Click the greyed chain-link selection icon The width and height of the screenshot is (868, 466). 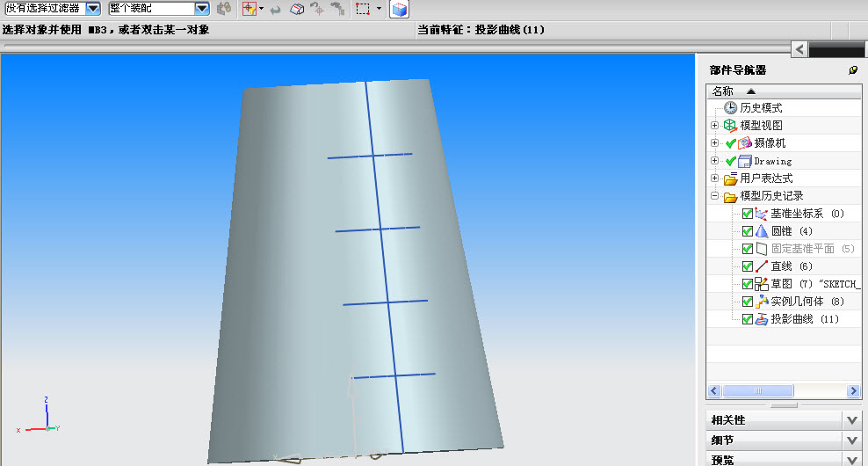tap(224, 8)
